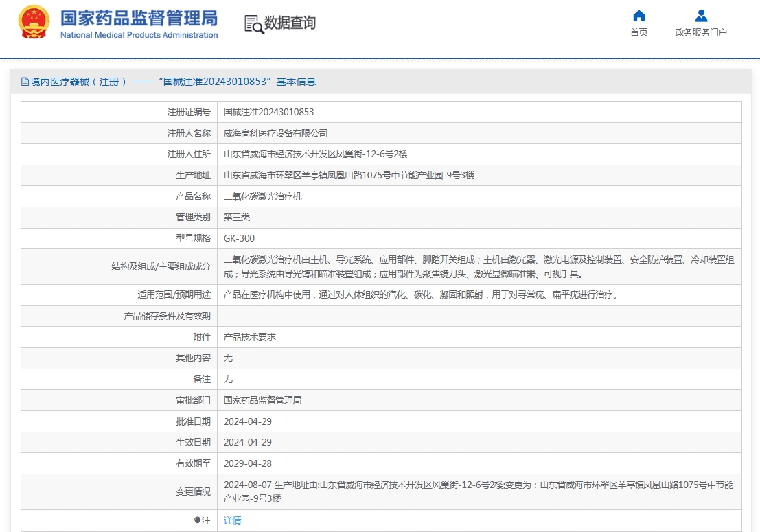Click the 生效日期 value 2024-04-29
760x532 pixels.
pyautogui.click(x=248, y=442)
